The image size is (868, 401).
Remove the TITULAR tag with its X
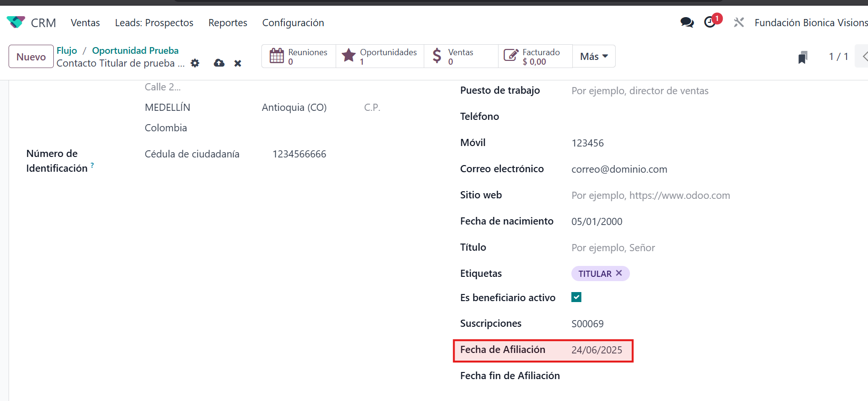pyautogui.click(x=619, y=273)
